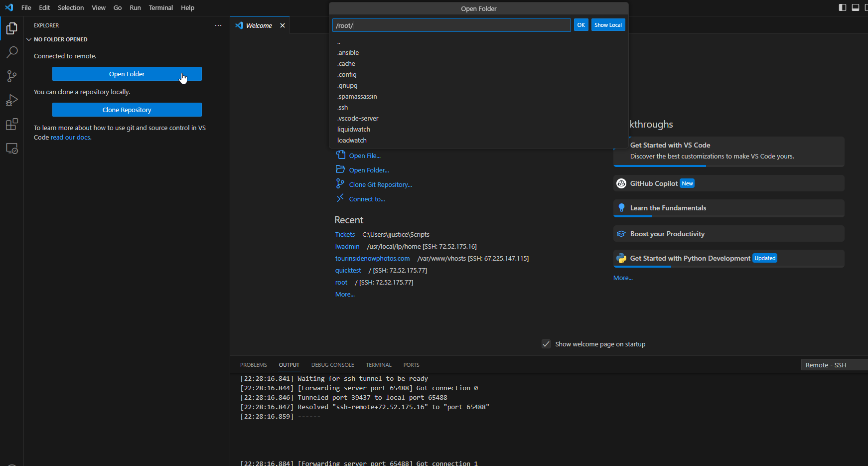Expand the More... recent folders list
This screenshot has height=466, width=868.
coord(345,295)
